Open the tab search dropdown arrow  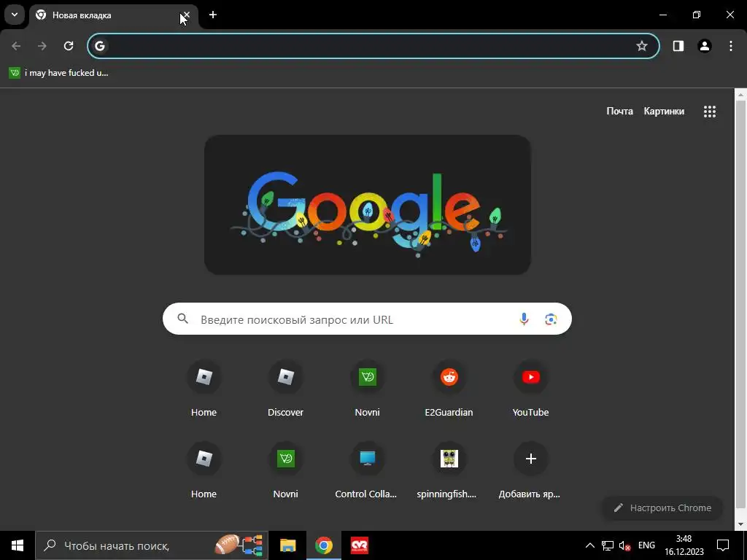(15, 15)
